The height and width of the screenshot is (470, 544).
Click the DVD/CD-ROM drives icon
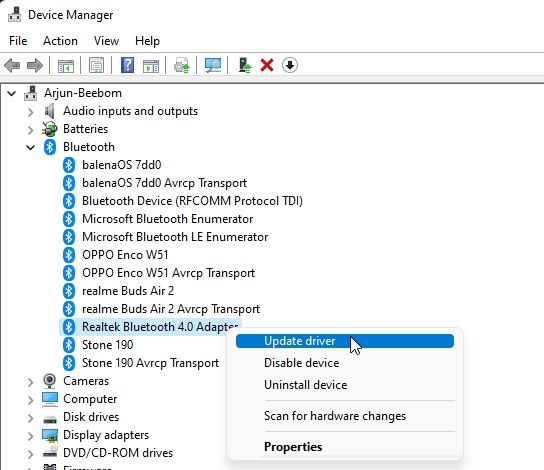click(x=50, y=452)
